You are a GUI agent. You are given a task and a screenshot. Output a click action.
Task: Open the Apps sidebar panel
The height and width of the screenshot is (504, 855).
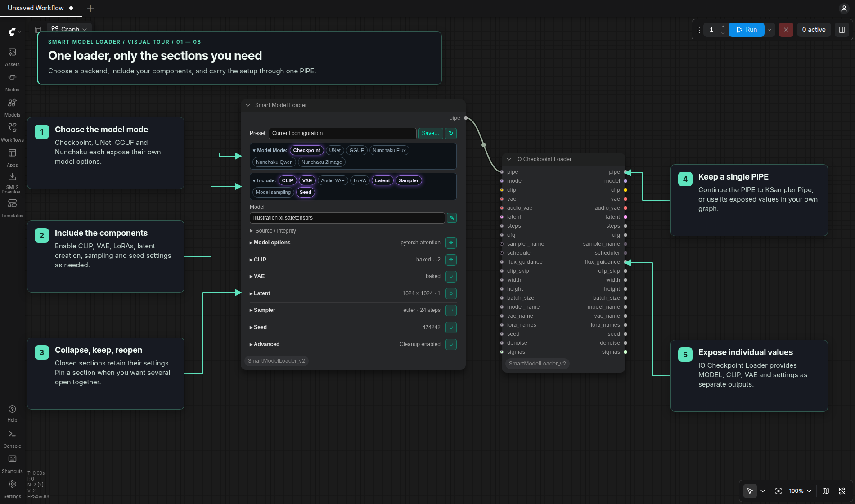[x=12, y=158]
